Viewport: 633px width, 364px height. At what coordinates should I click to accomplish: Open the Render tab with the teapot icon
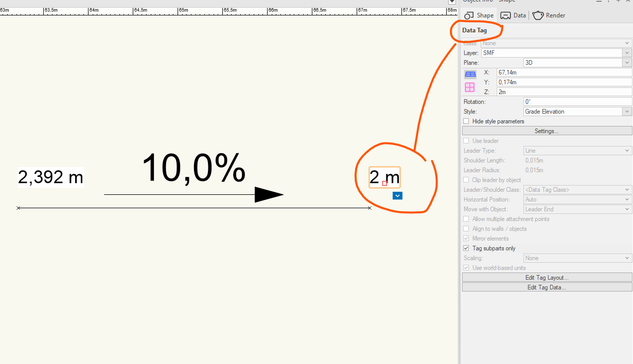[549, 15]
